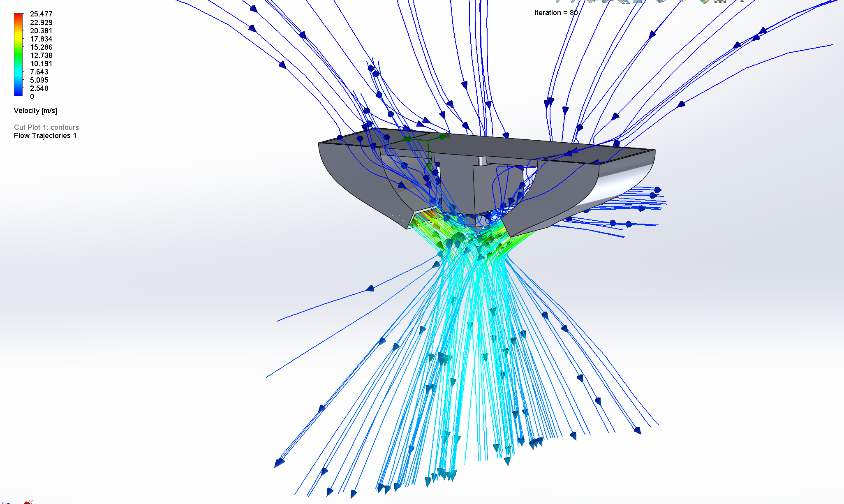Select the legend value 17.834
Image resolution: width=844 pixels, height=504 pixels.
coord(41,39)
